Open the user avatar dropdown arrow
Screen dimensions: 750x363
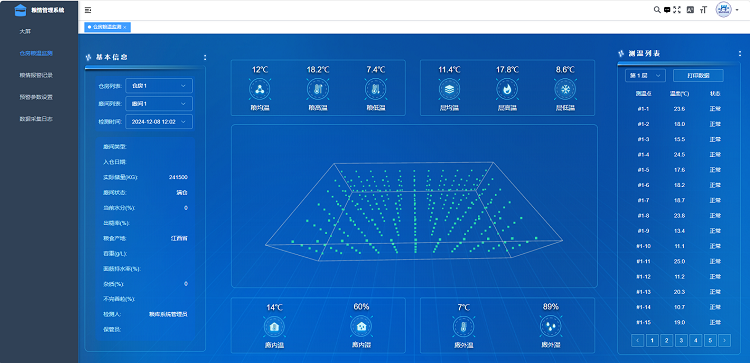[737, 10]
